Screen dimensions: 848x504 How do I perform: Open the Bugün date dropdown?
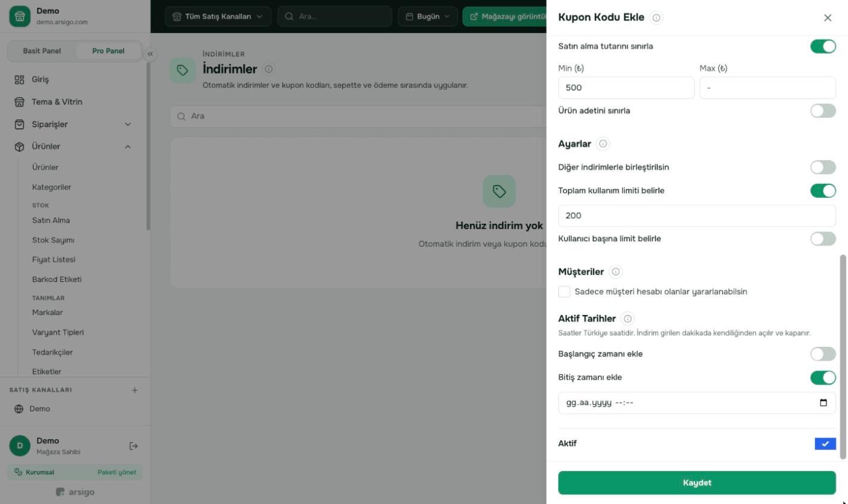[427, 16]
